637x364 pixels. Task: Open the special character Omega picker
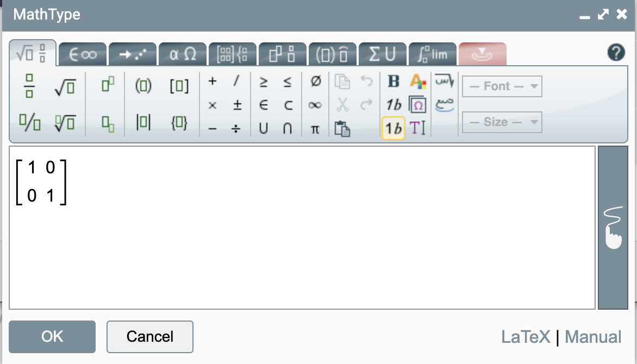[417, 105]
